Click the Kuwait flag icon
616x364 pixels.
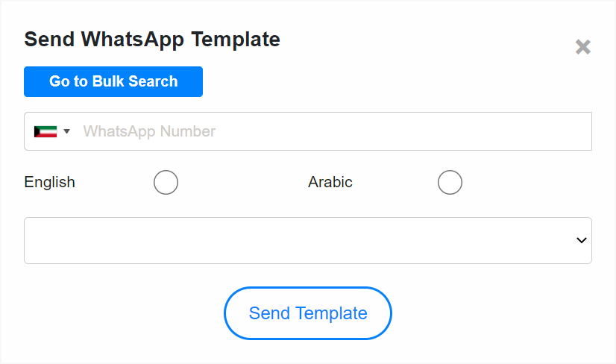point(45,131)
